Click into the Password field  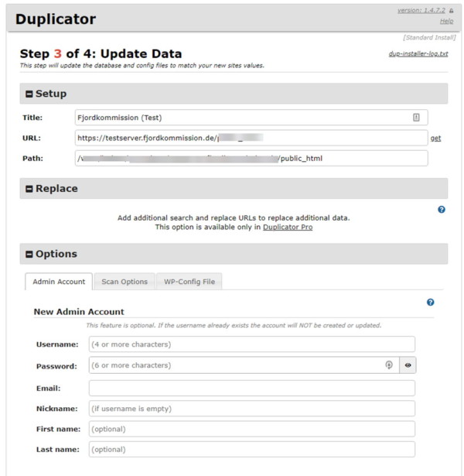(244, 365)
